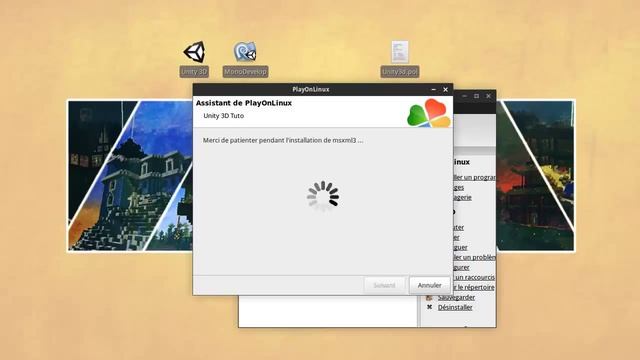Click the 'un problème' link in the back window
640x360 pixels.
point(475,257)
